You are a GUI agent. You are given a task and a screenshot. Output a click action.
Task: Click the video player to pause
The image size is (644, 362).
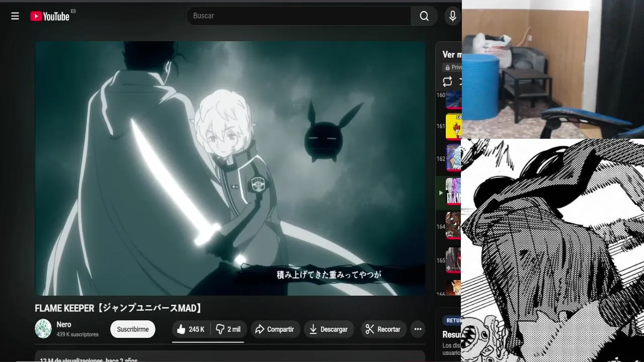(230, 168)
